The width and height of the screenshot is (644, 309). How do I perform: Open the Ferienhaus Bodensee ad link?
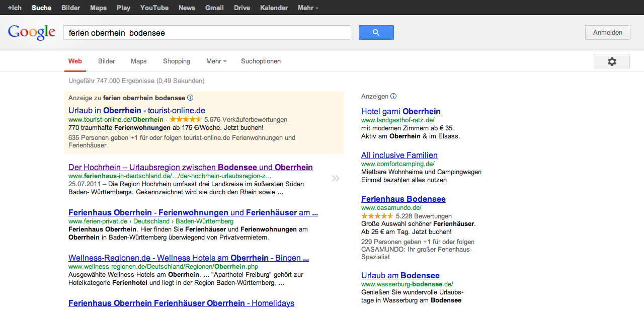403,199
